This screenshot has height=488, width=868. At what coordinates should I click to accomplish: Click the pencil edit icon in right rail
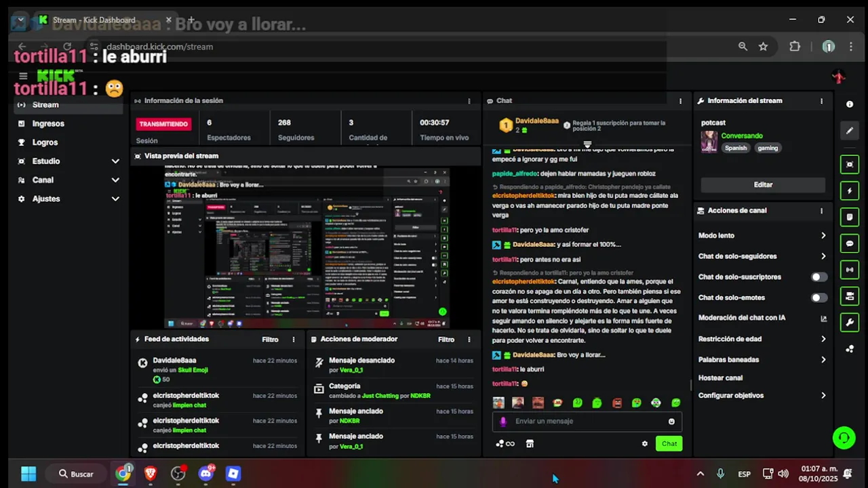(850, 131)
